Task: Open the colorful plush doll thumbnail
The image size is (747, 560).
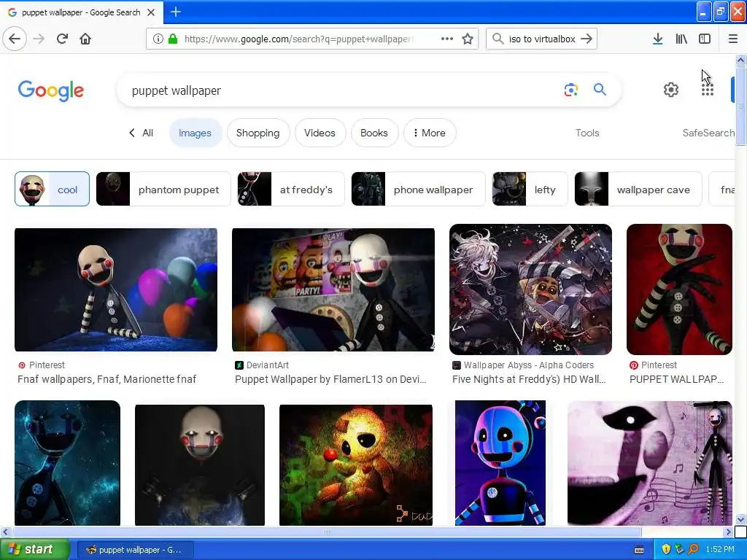Action: pos(356,465)
